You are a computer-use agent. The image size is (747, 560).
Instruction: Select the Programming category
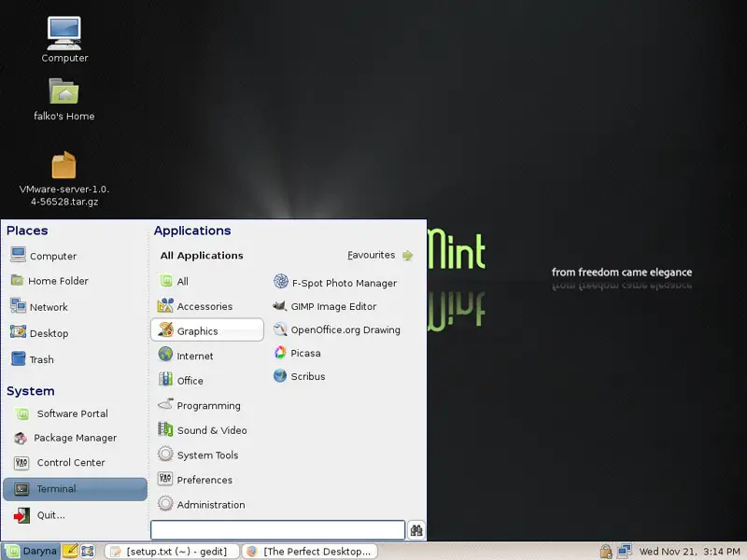click(x=207, y=405)
